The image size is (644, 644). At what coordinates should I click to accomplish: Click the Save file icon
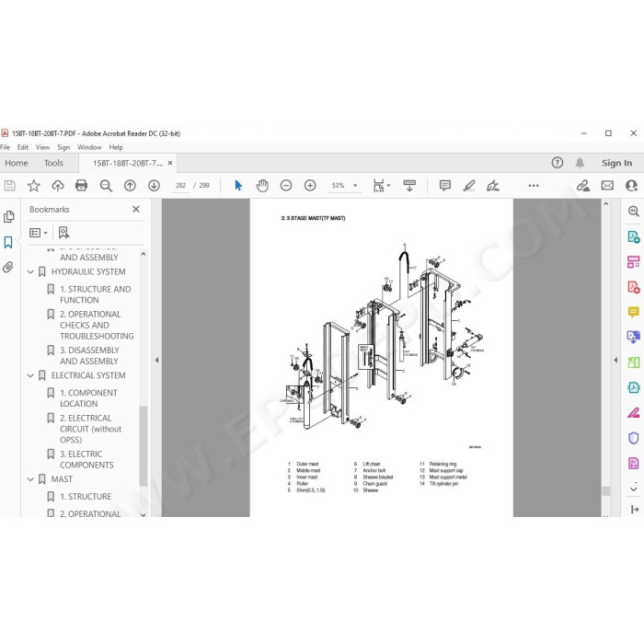9,186
